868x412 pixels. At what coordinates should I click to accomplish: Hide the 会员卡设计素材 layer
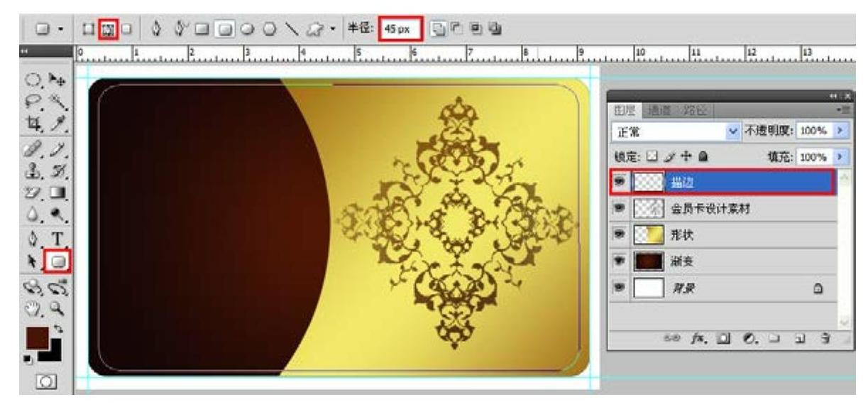click(619, 208)
